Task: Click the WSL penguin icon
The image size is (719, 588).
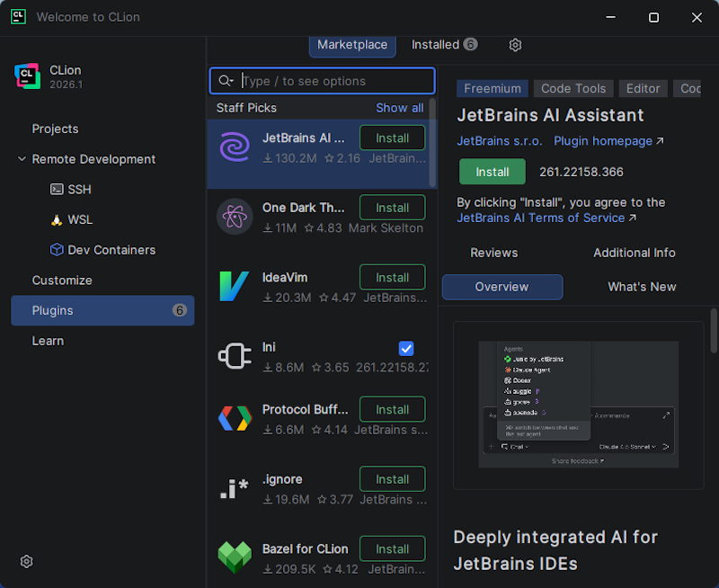Action: click(x=57, y=219)
